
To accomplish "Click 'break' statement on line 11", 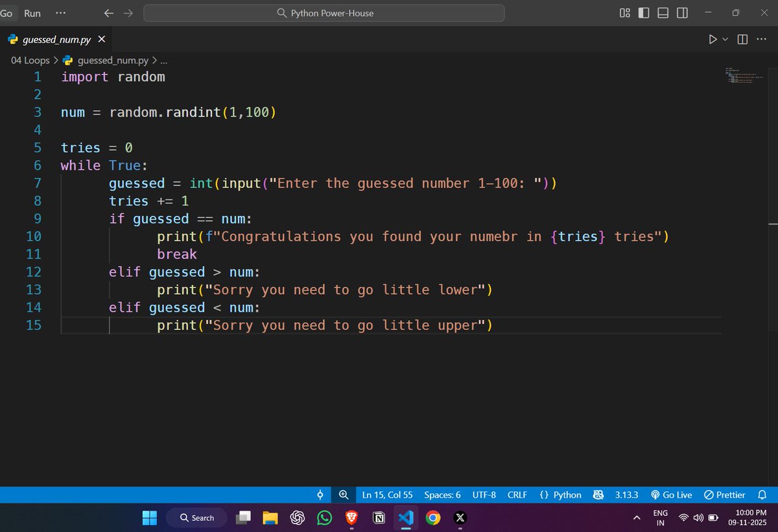I will coord(177,254).
